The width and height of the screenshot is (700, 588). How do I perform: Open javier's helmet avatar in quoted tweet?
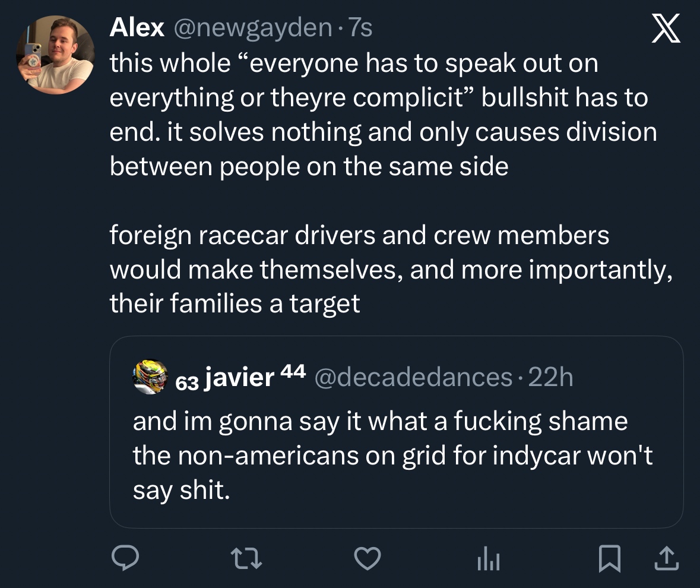[x=150, y=377]
